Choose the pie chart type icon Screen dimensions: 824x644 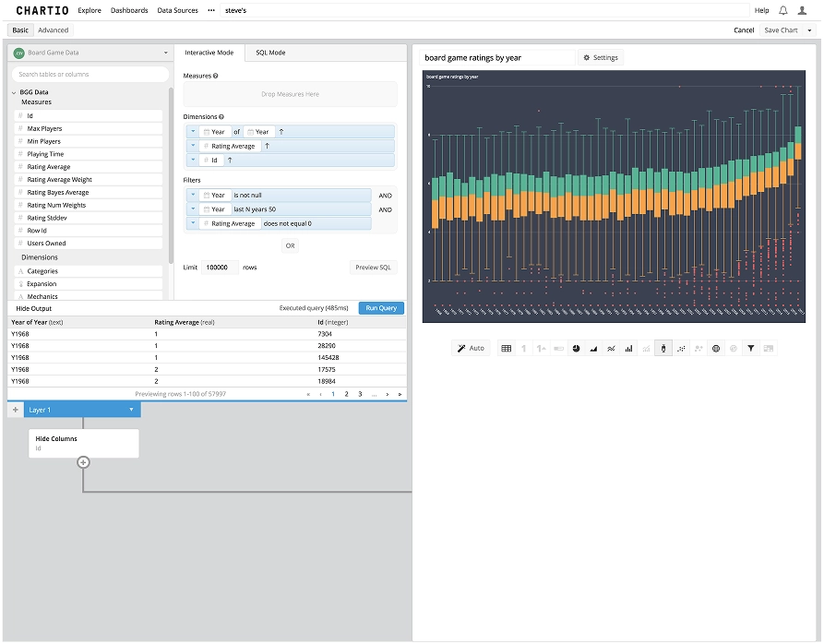coord(576,348)
